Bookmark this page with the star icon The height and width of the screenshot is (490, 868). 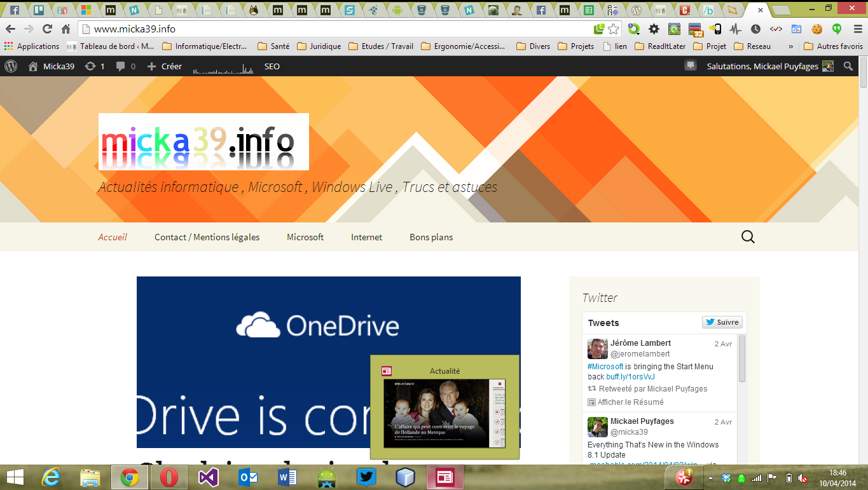click(x=613, y=29)
